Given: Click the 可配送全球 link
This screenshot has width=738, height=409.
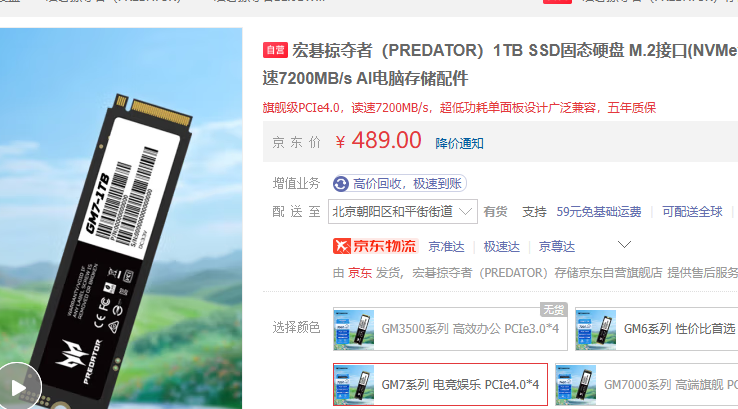Looking at the screenshot, I should click(x=692, y=212).
